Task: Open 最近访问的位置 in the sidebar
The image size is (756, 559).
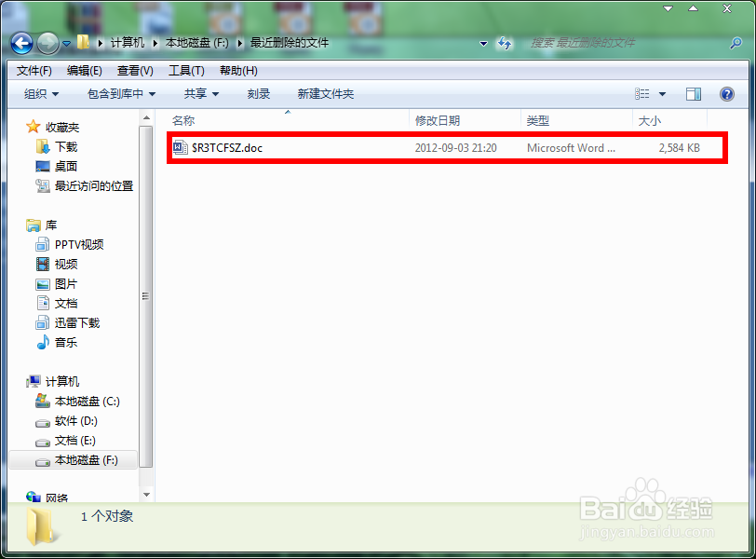Action: click(94, 185)
